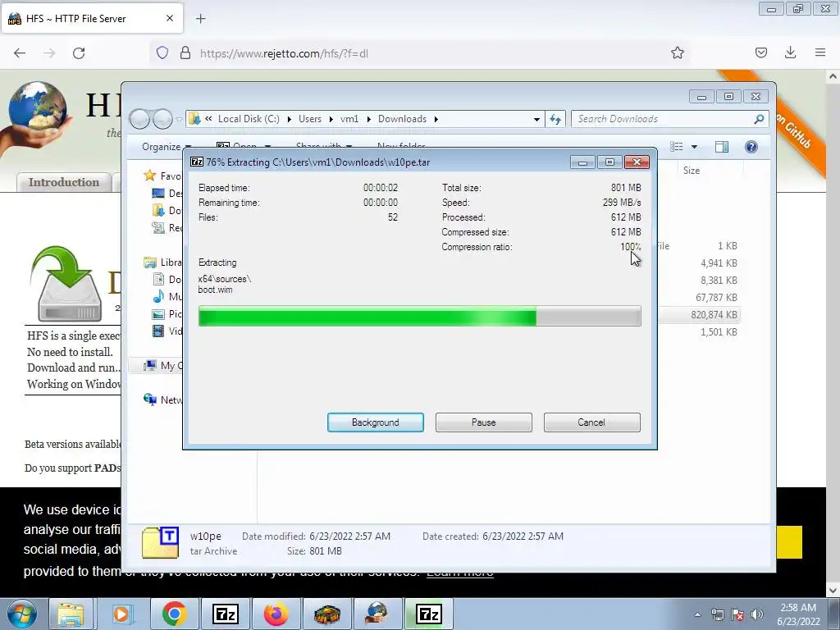Open Windows Explorer from taskbar

click(x=71, y=614)
